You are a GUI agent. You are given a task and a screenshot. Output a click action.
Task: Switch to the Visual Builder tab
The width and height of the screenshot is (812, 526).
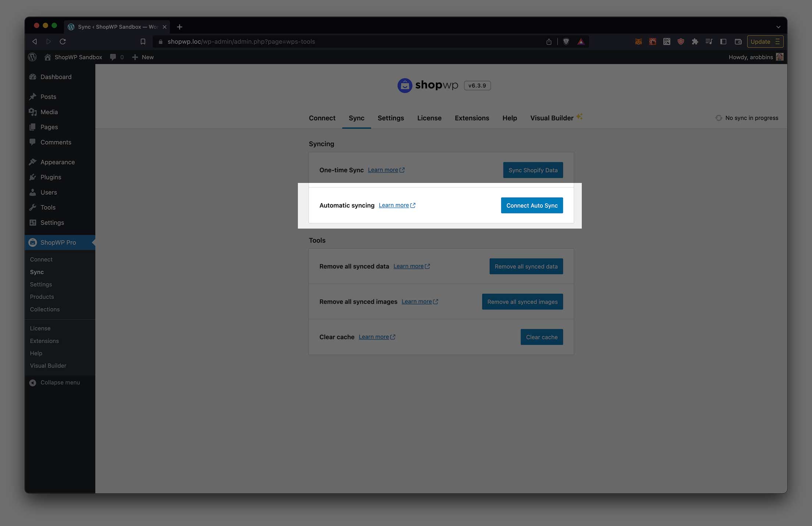pyautogui.click(x=556, y=118)
